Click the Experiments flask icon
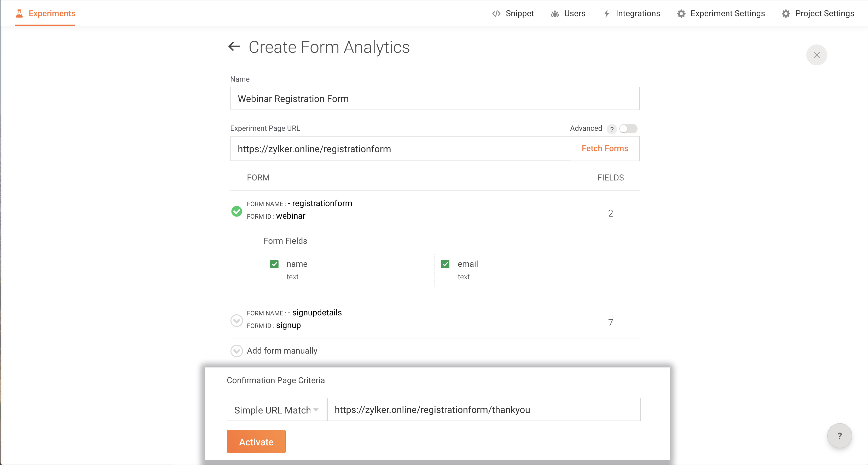Screen dimensions: 868x465 [19, 14]
